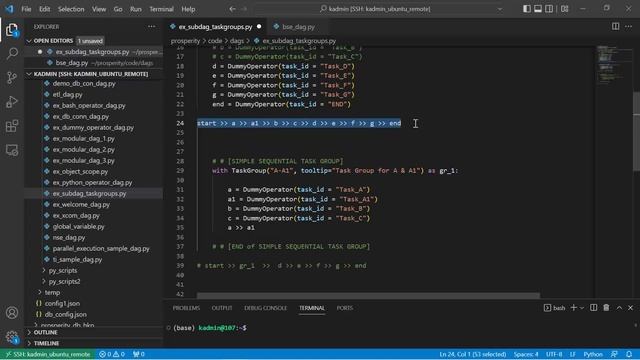The image size is (640, 360).
Task: Collapse the Open Editors section
Action: pyautogui.click(x=29, y=41)
